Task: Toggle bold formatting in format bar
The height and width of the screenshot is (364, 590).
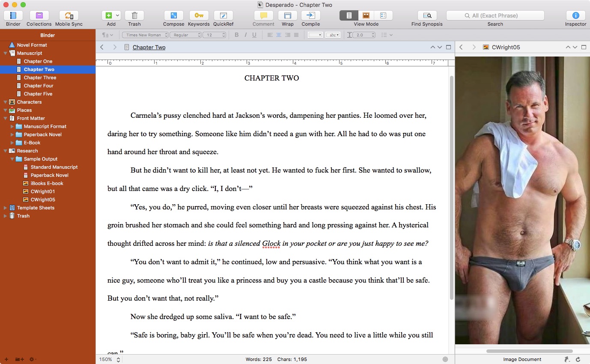Action: point(236,35)
